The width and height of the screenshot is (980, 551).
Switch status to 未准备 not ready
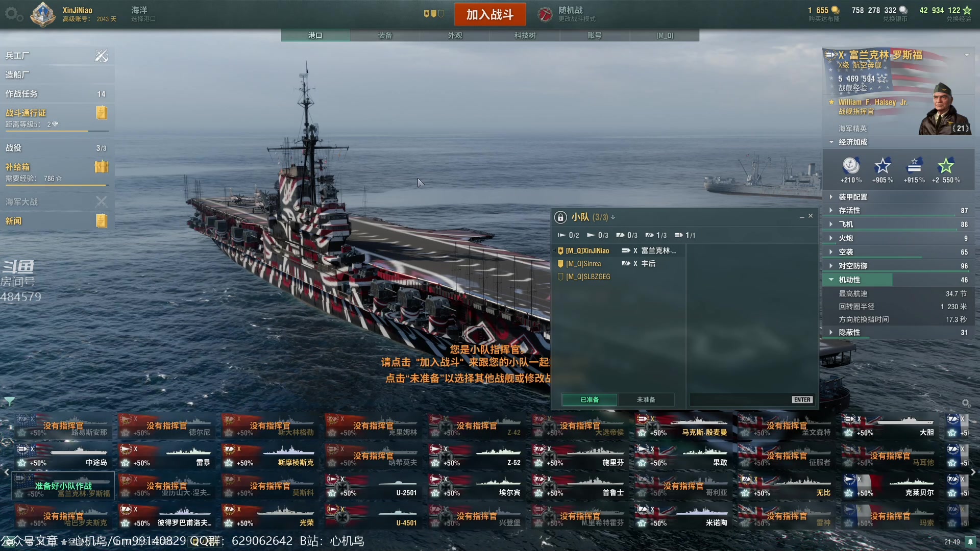coord(646,399)
